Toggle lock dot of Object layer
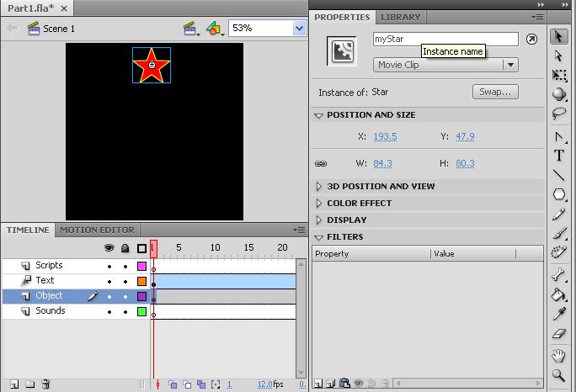Screen dimensions: 576x392 [x=125, y=297]
